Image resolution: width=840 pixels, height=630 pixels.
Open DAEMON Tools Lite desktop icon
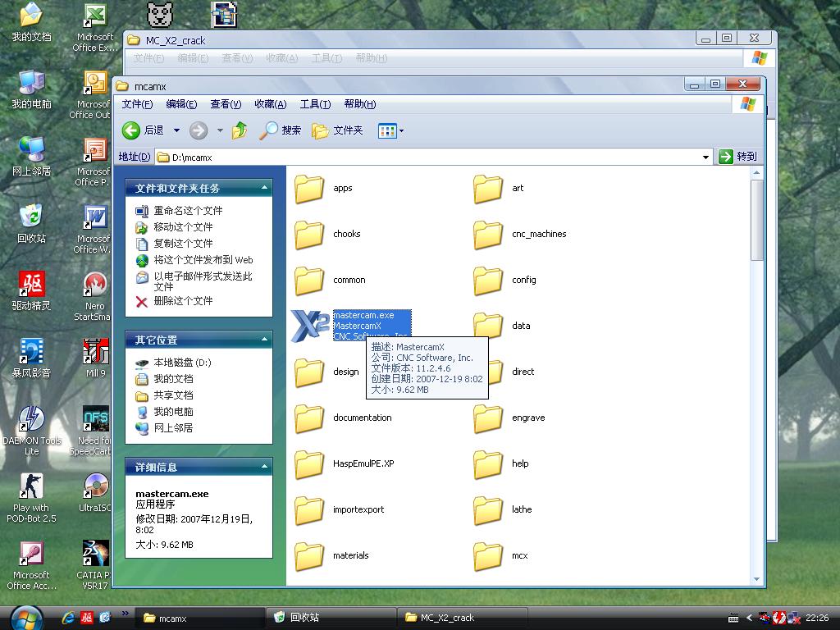[x=31, y=431]
